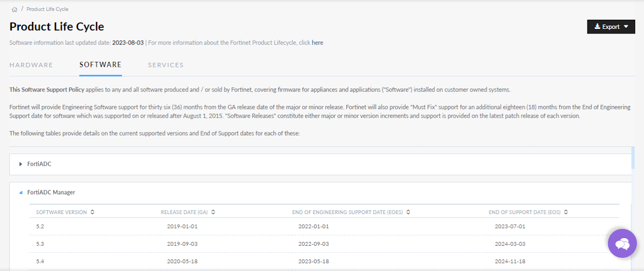Collapse the FortiADC Manager section triangle
The width and height of the screenshot is (644, 272).
coord(20,192)
